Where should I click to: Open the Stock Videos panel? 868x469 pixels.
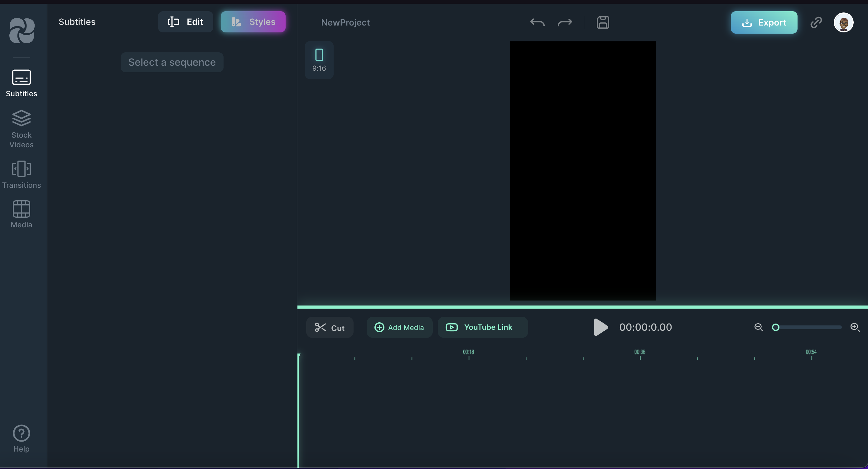(21, 129)
